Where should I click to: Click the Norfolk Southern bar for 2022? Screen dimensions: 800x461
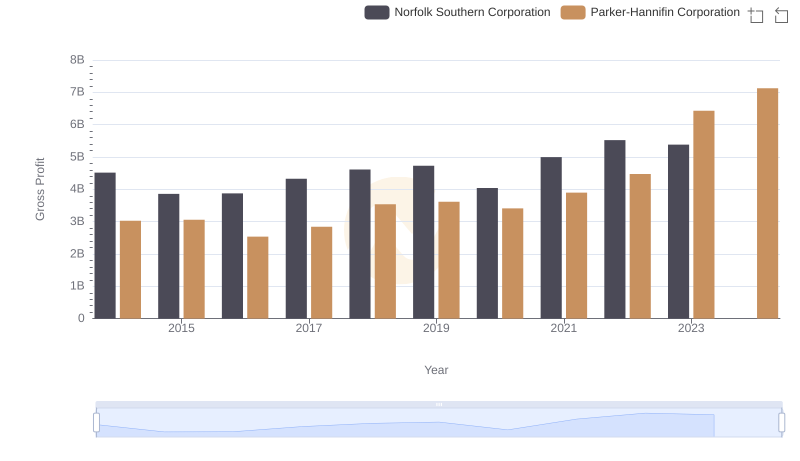[x=615, y=229]
